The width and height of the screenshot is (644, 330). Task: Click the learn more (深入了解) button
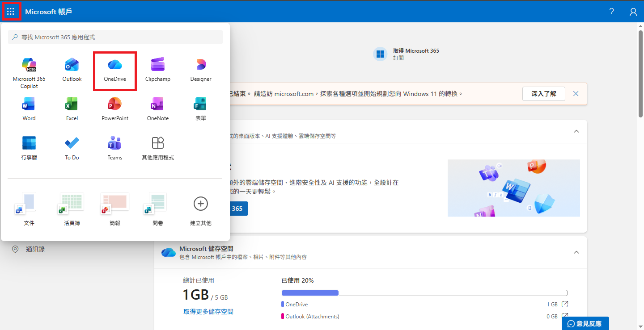[x=544, y=94]
